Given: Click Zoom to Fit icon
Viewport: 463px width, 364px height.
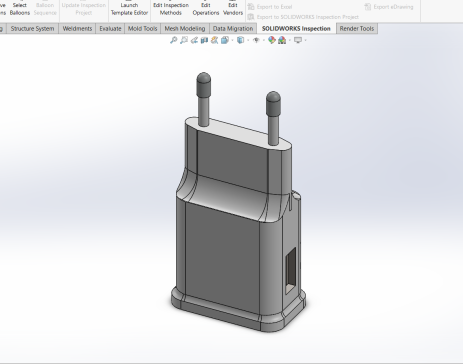Looking at the screenshot, I should (173, 40).
